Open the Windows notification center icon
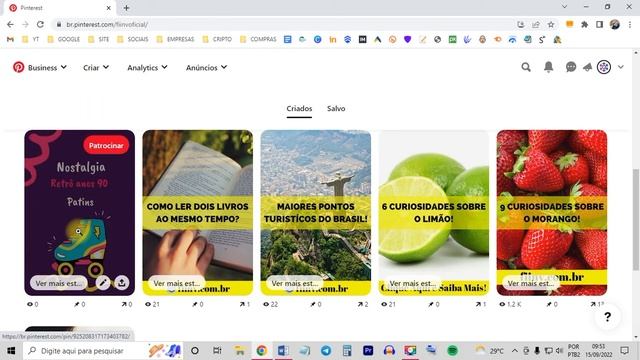The width and height of the screenshot is (640, 360). coord(624,350)
